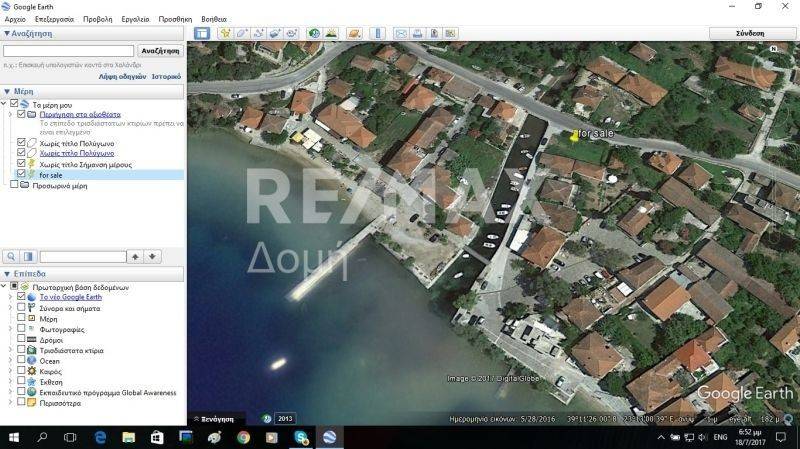This screenshot has width=800, height=449.
Task: Click the print icon in toolbar
Action: point(418,33)
